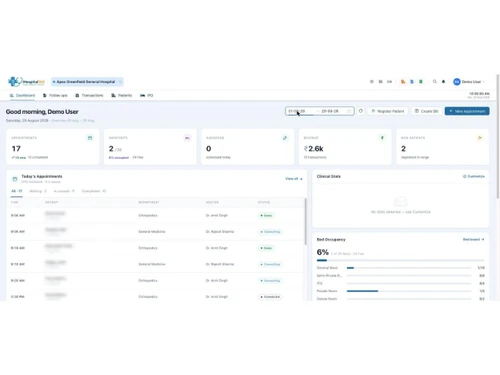Click the 6% bed occupancy value
The height and width of the screenshot is (375, 500).
click(x=323, y=252)
